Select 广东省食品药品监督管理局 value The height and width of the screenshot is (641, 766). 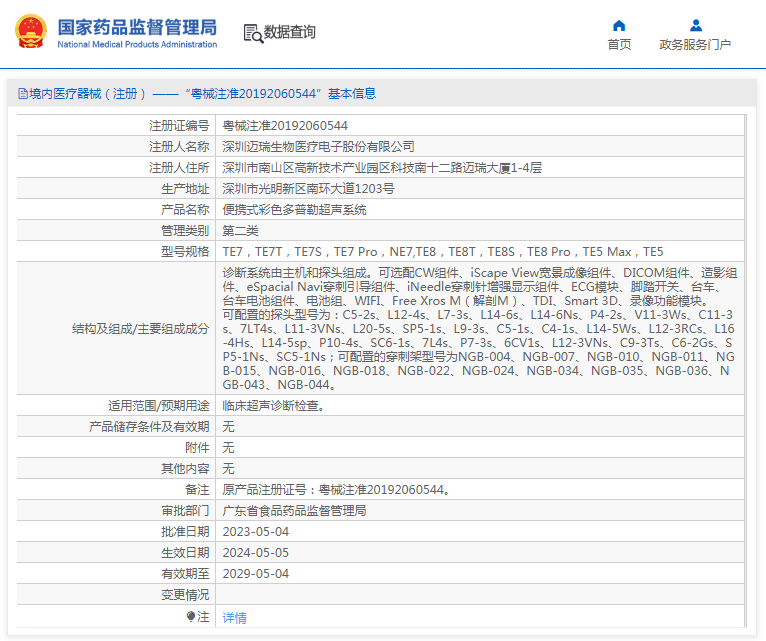295,511
